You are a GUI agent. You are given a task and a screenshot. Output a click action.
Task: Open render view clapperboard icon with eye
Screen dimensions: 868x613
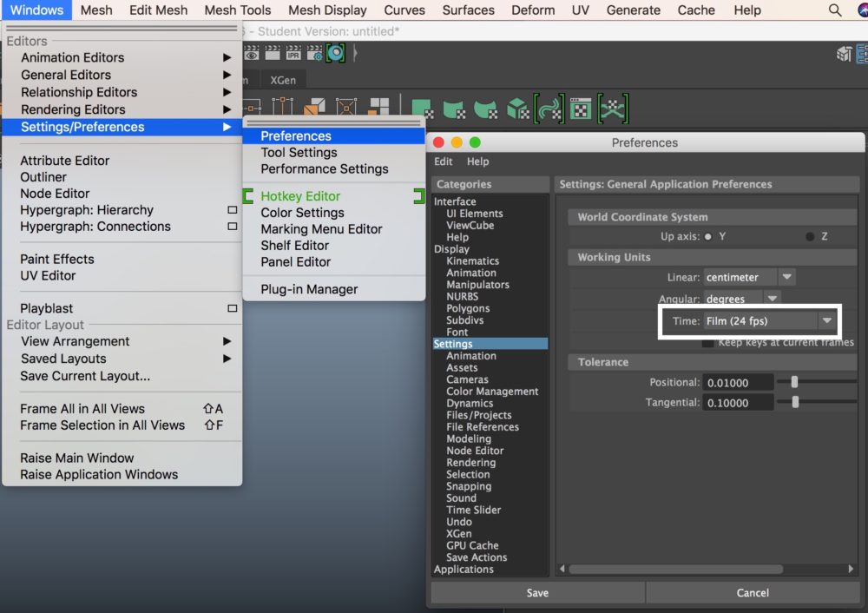(x=252, y=53)
